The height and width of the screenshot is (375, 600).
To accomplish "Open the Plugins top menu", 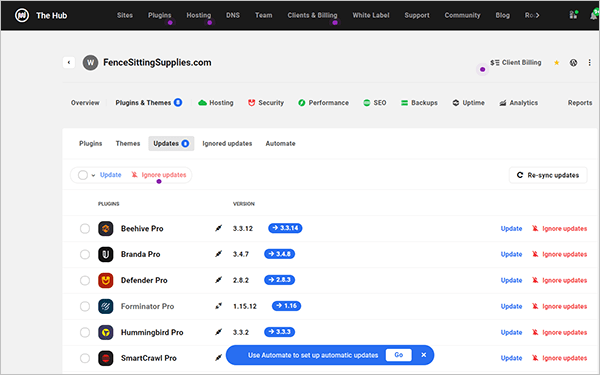I will pos(160,15).
